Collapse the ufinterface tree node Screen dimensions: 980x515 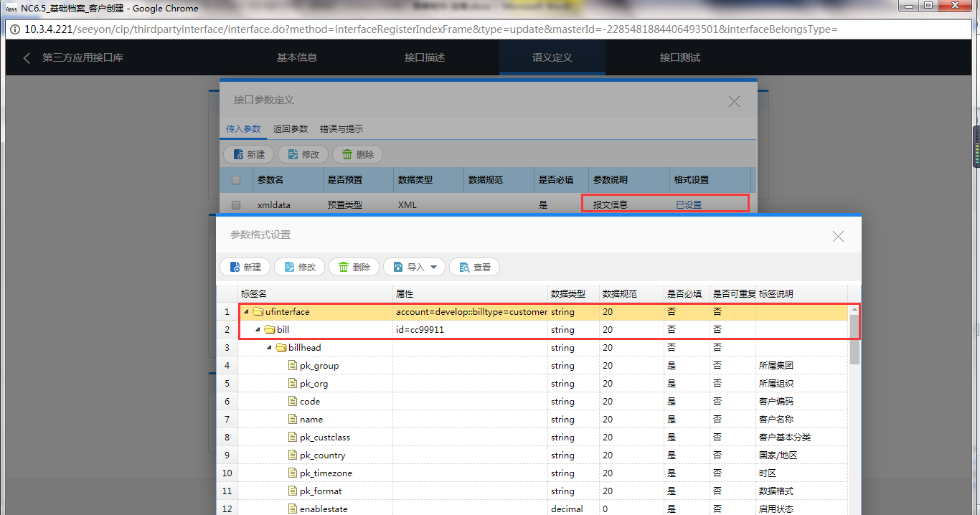[x=247, y=312]
